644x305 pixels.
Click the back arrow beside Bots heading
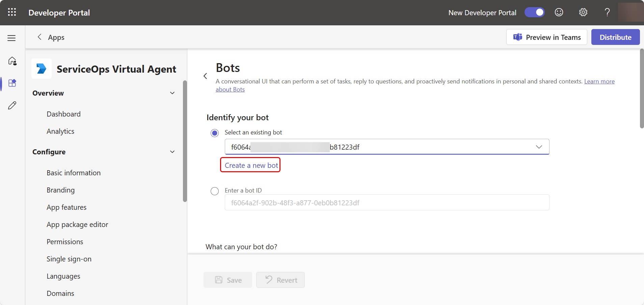coord(205,76)
